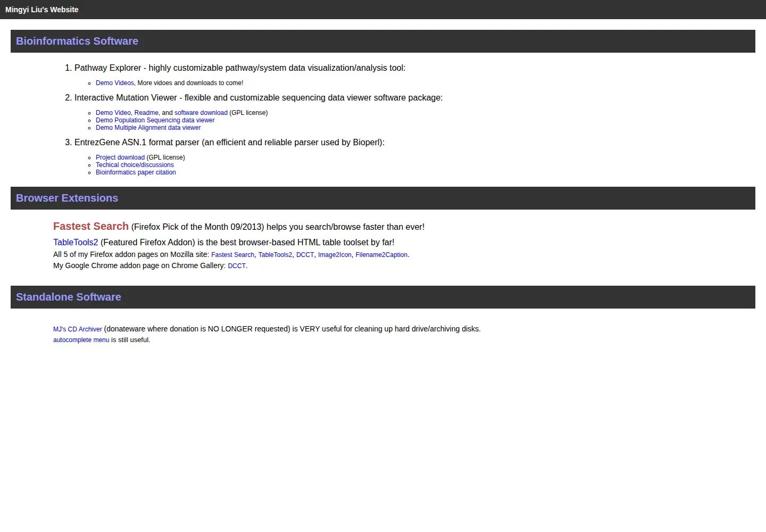The width and height of the screenshot is (766, 532).
Task: Open Demo Population Sequencing data viewer
Action: (x=155, y=120)
